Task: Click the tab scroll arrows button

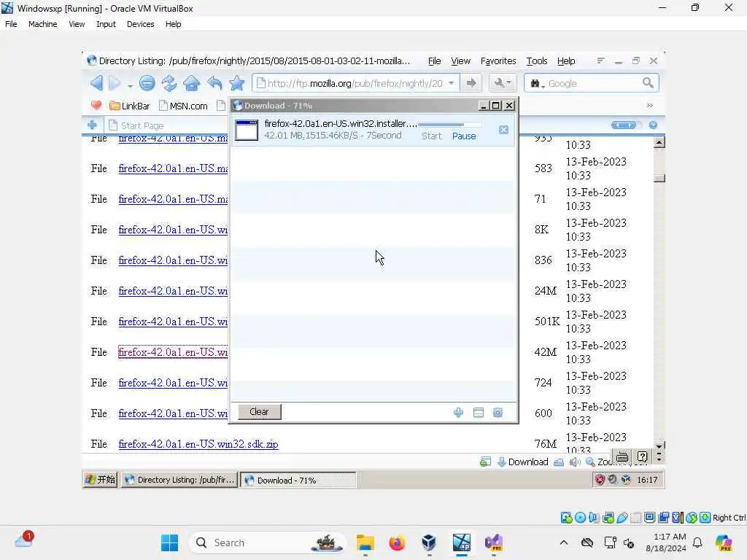Action: 624,125
